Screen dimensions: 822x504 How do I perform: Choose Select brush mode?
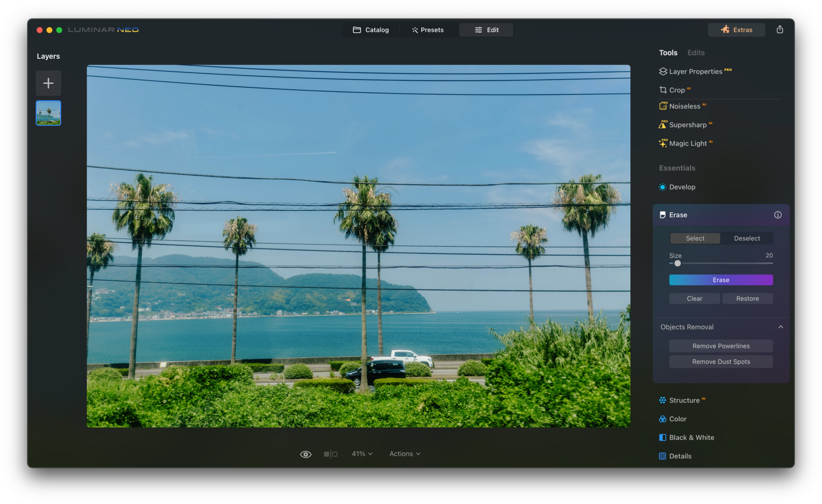coord(695,238)
